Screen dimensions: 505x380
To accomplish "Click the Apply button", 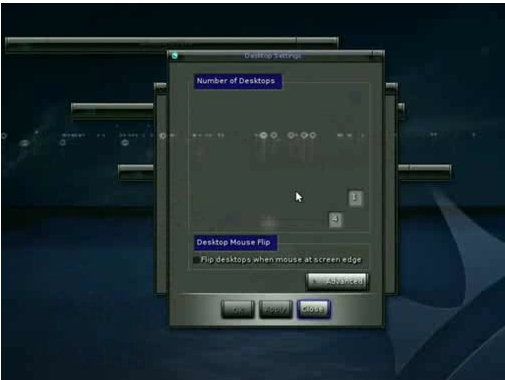I will [x=276, y=309].
